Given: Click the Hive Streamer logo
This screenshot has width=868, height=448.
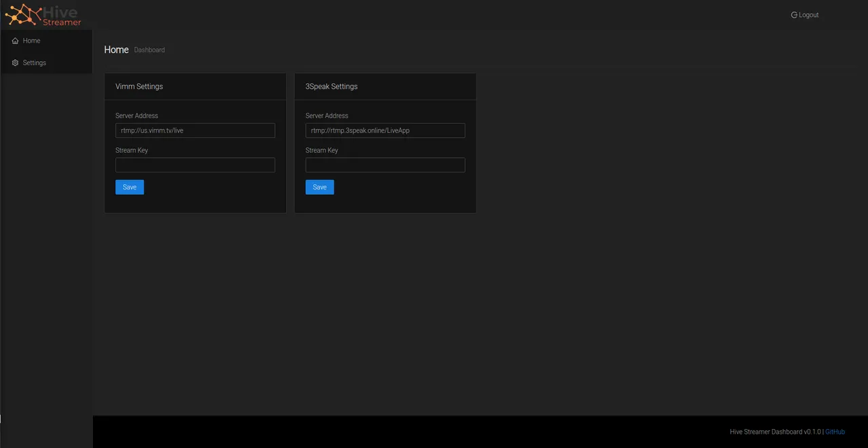Looking at the screenshot, I should (x=43, y=15).
